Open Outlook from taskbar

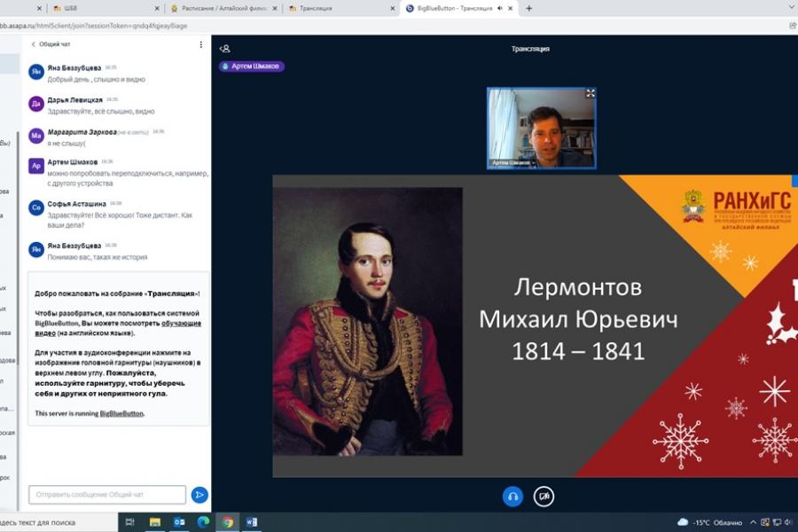pos(179,522)
